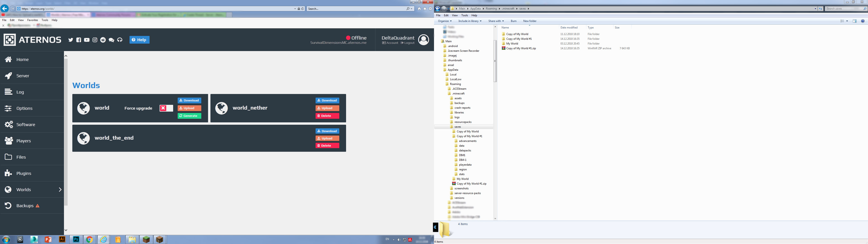Image resolution: width=868 pixels, height=244 pixels.
Task: Click the DeltaQuadrant user avatar icon
Action: pyautogui.click(x=424, y=40)
